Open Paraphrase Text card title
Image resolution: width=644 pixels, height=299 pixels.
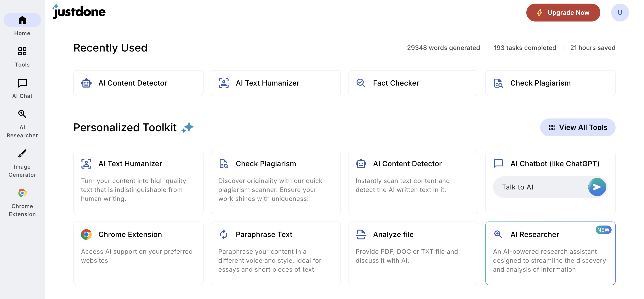(264, 234)
